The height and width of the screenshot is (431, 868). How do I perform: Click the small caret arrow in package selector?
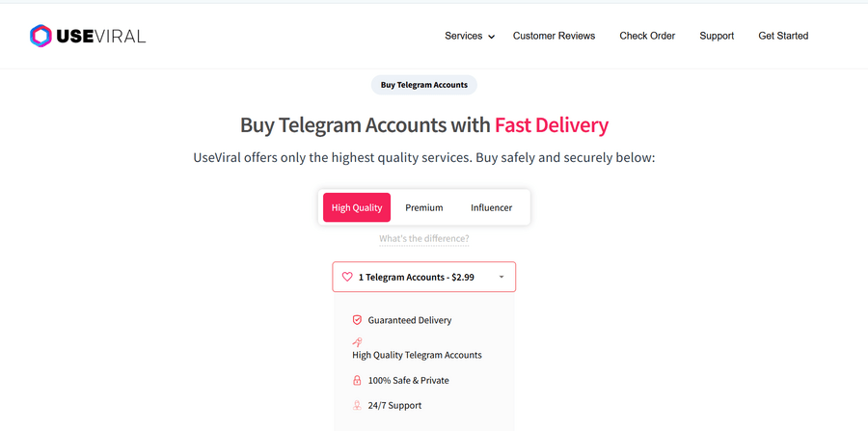[x=502, y=277]
